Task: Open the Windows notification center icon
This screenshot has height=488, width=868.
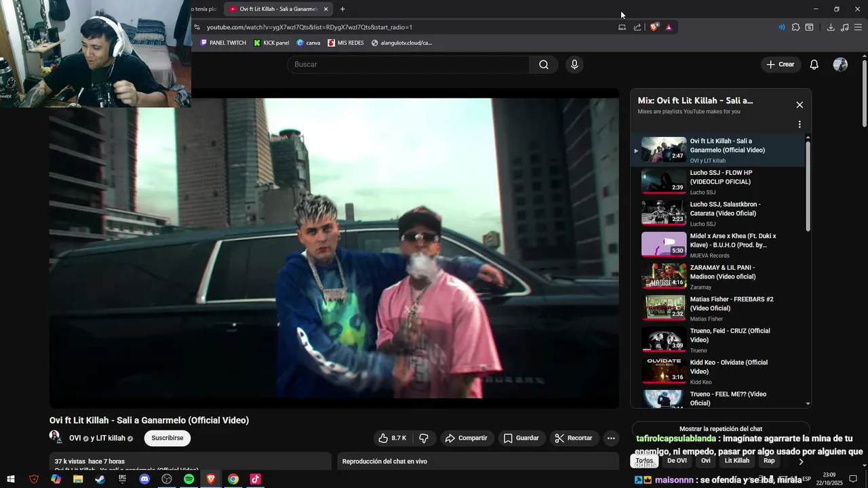Action: click(853, 479)
